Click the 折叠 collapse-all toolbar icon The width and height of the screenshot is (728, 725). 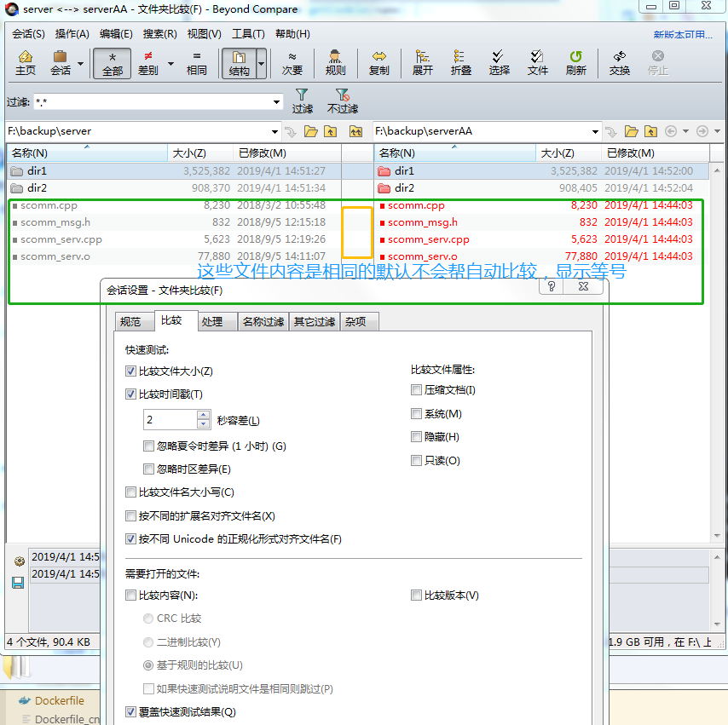coord(460,63)
